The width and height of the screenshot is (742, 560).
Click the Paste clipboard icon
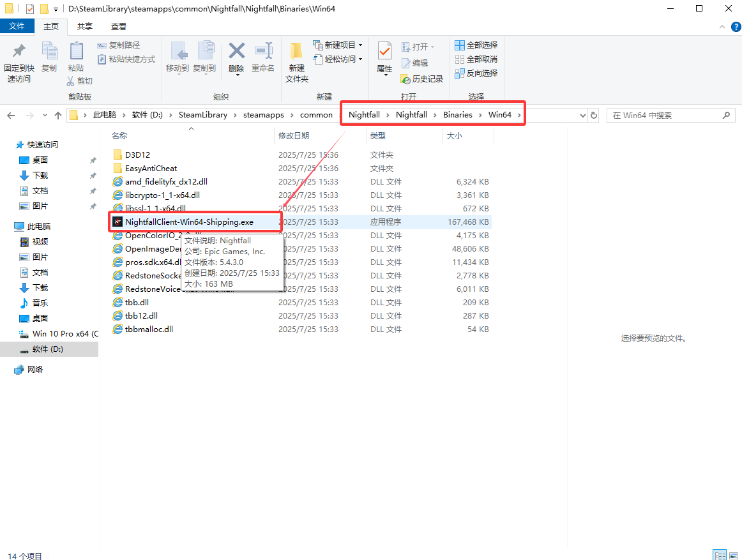point(76,50)
